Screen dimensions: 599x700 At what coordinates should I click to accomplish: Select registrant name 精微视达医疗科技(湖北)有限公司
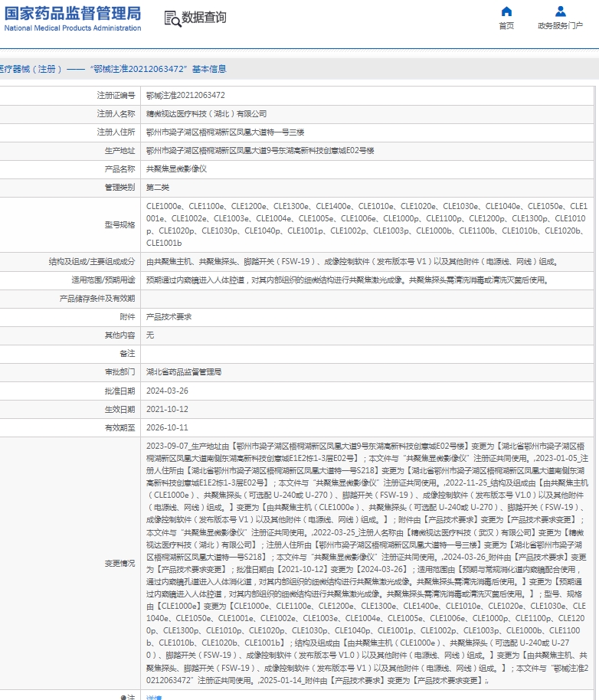tap(206, 114)
